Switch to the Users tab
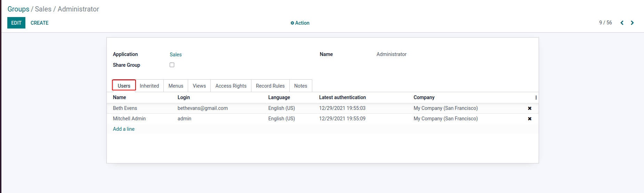This screenshot has width=644, height=193. pos(124,86)
